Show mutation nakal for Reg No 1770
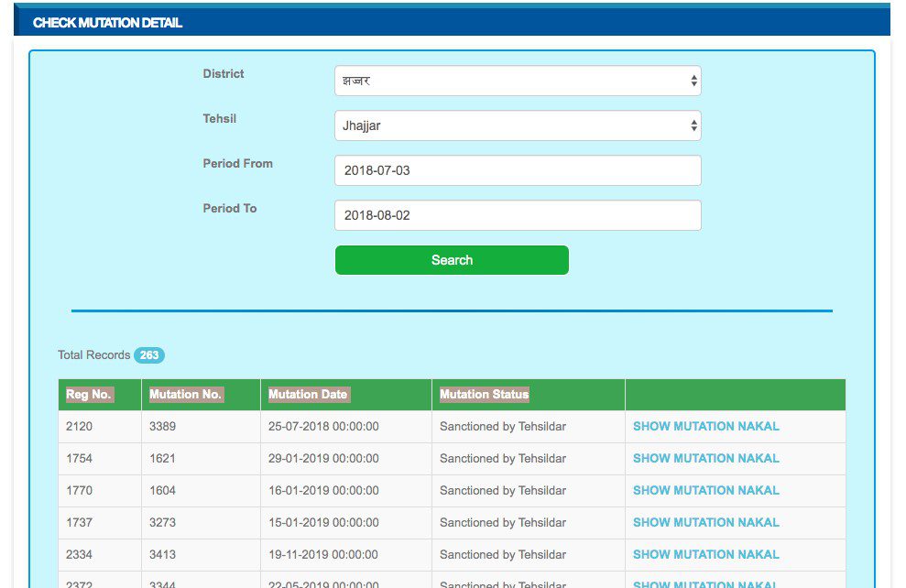Viewport: 906px width, 588px height. pos(705,490)
